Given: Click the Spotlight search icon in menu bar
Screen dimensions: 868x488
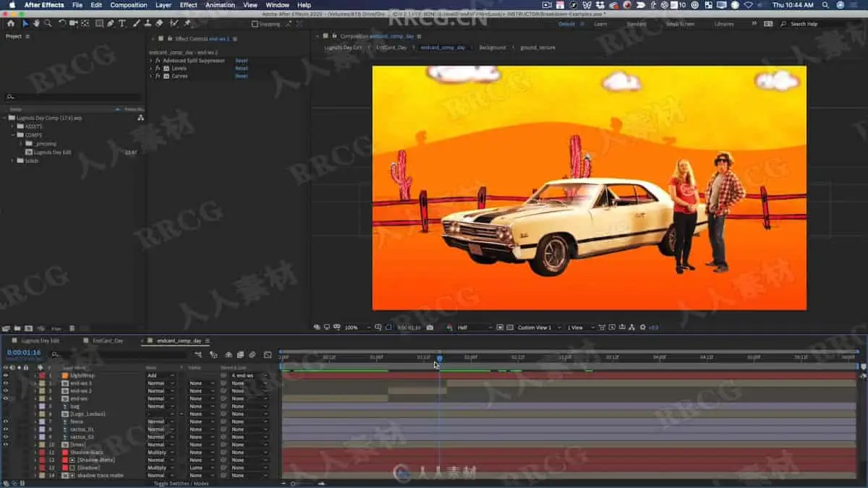Looking at the screenshot, I should pos(827,5).
